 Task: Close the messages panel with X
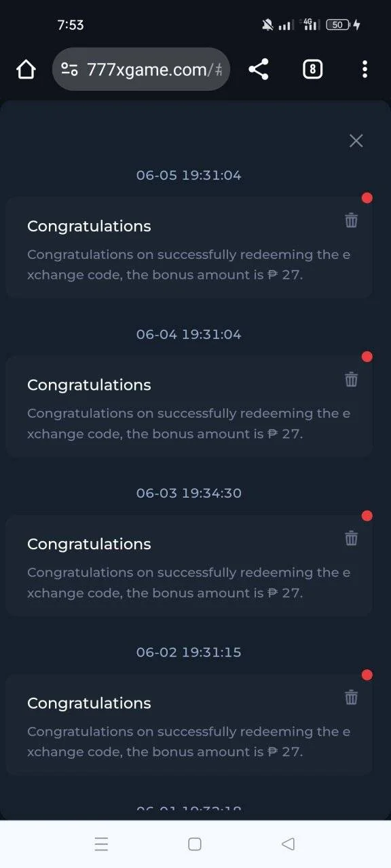click(356, 140)
